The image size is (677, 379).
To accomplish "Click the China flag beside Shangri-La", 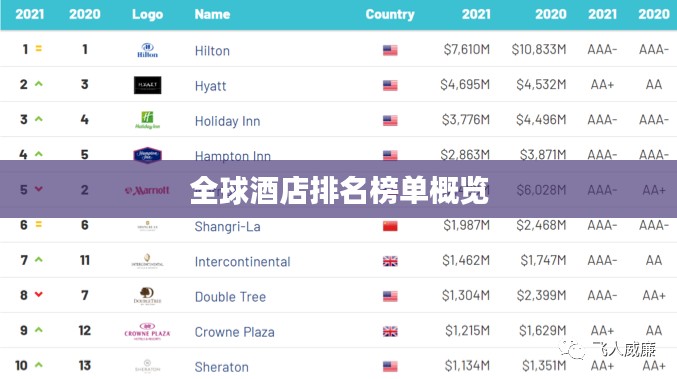I will click(390, 226).
